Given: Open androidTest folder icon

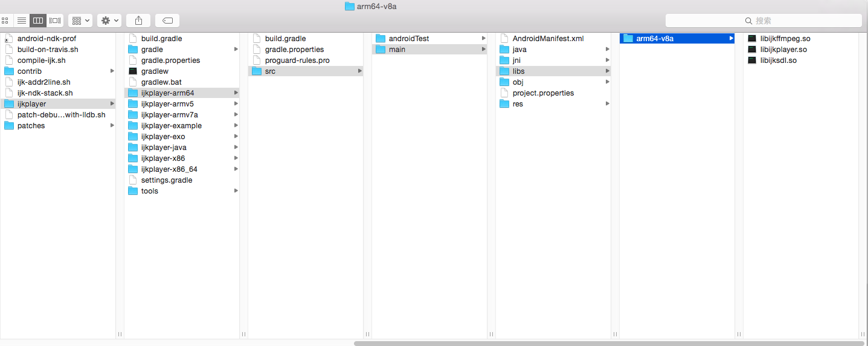Looking at the screenshot, I should pyautogui.click(x=381, y=39).
